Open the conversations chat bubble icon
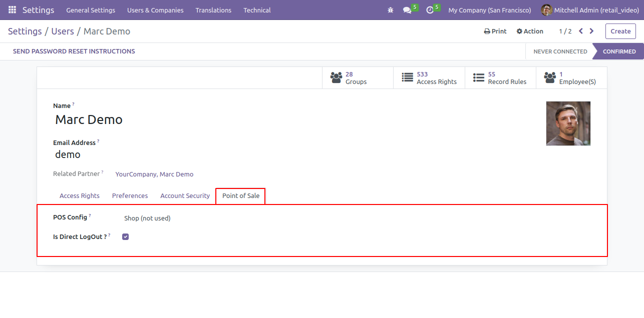Viewport: 644px width, 318px height. [x=407, y=10]
